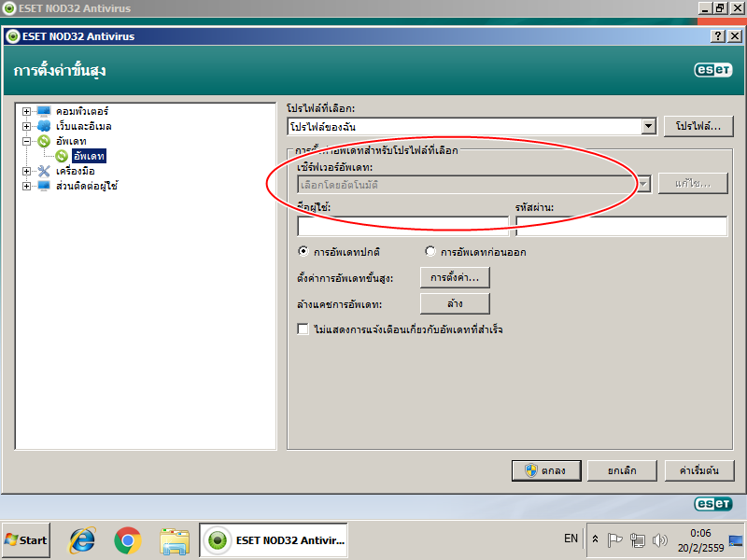
Task: Click the volume speaker icon in the tray
Action: [x=660, y=540]
